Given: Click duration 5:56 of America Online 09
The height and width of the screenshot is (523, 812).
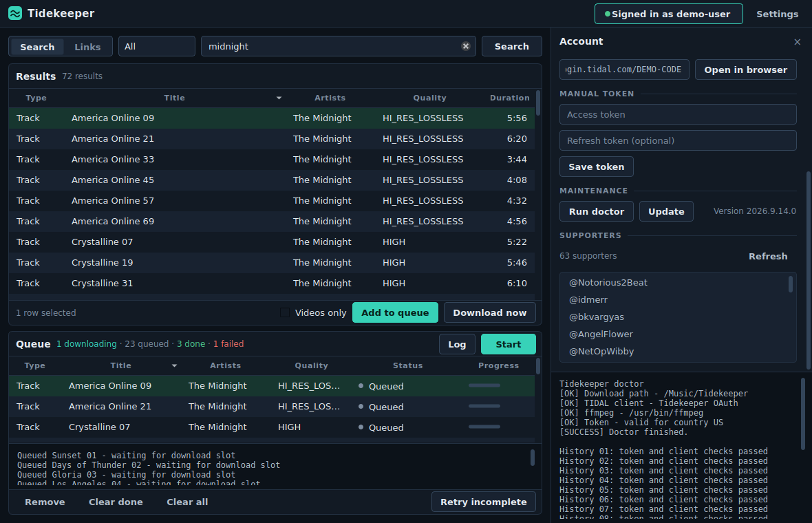Looking at the screenshot, I should click(x=517, y=118).
